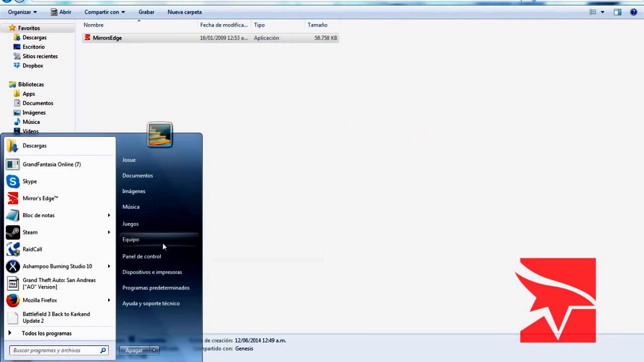Click the creation date "12/06/2014 12:49 a.m."
The image size is (644, 362).
(260, 340)
